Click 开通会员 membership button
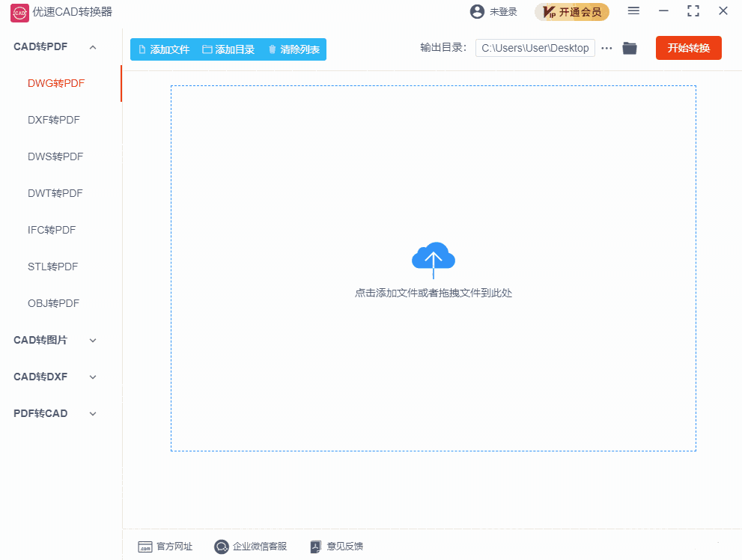Screen dimensions: 742x560 point(572,12)
